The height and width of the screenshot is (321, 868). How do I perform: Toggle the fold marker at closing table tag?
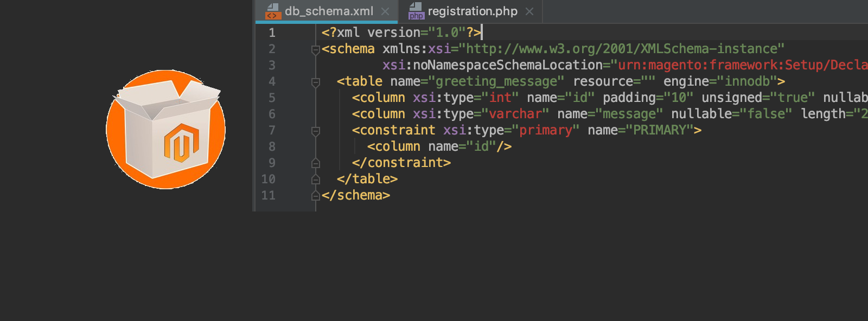[316, 179]
